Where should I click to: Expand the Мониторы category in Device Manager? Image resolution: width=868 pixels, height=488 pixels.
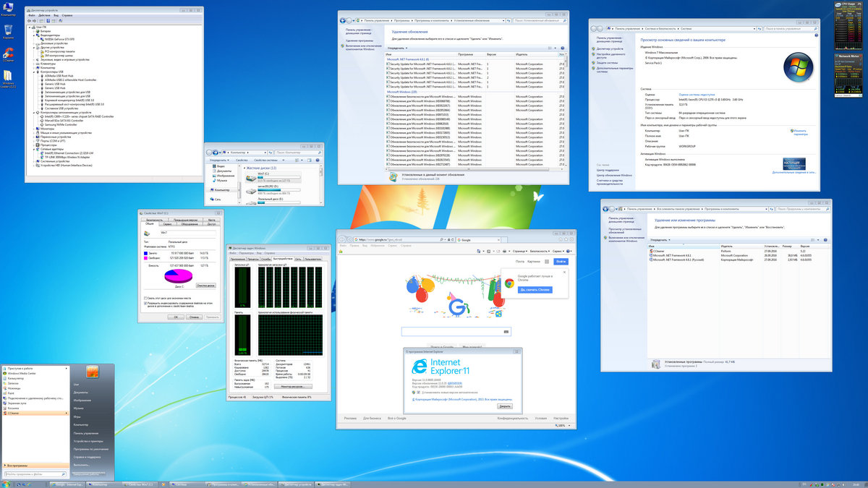coord(33,129)
